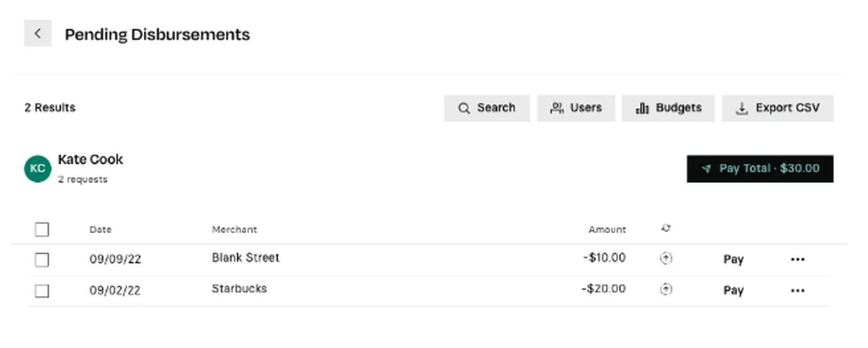Click the KC avatar for Kate Cook
Screen dimensions: 868x348
point(38,169)
